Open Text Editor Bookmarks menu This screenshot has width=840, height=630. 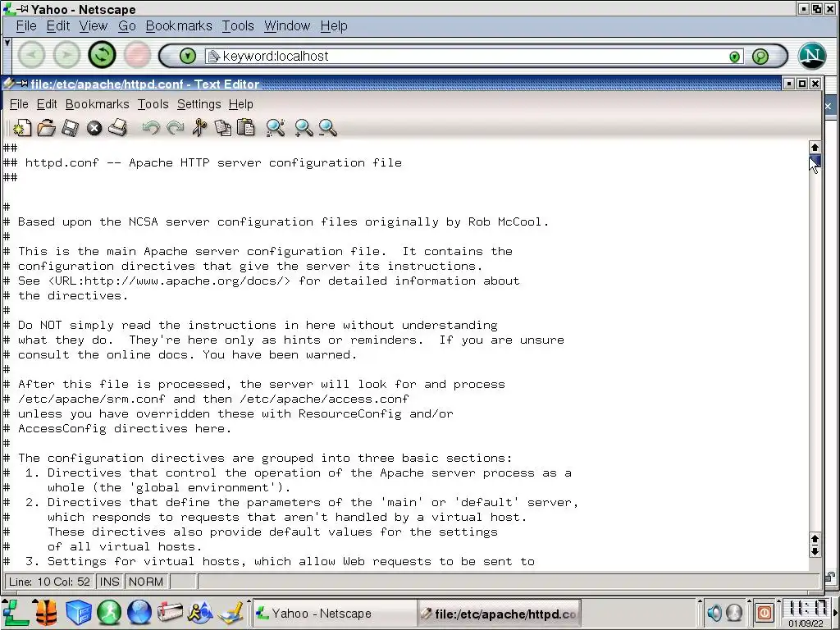point(97,104)
